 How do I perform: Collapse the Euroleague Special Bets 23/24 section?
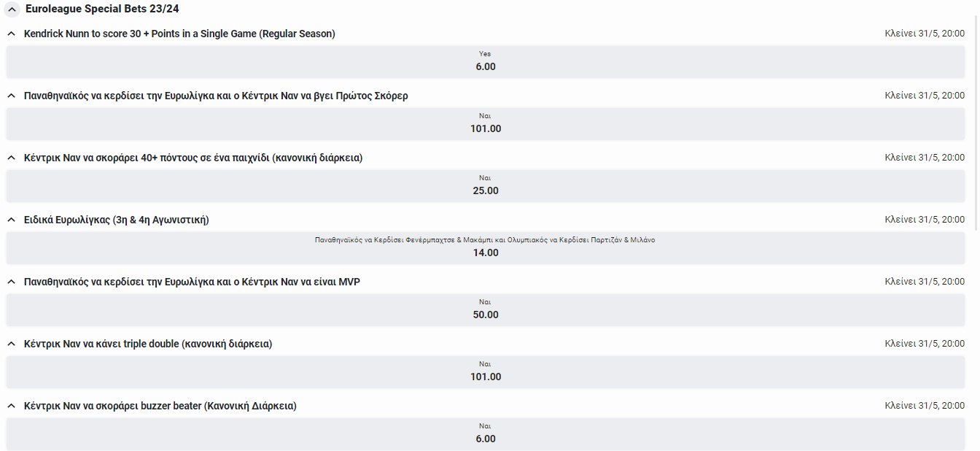[12, 9]
